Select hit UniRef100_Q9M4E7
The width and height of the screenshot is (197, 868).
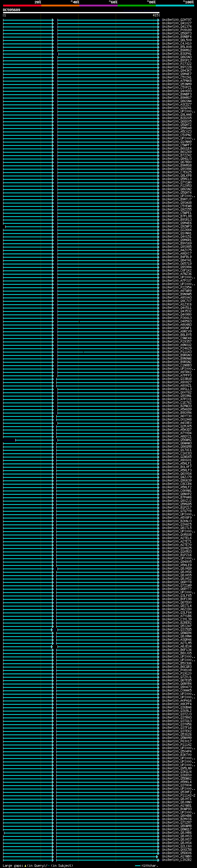click(176, 74)
